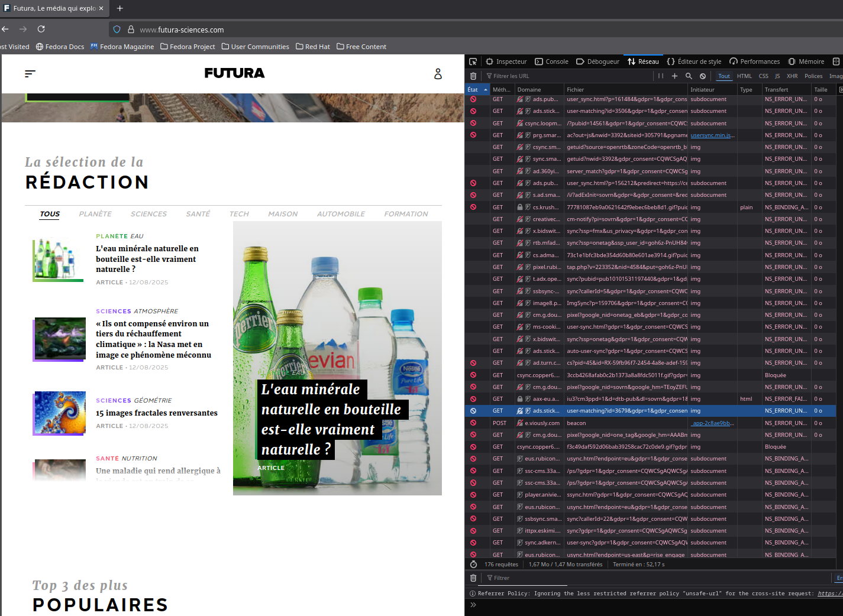Click the FUTURA logo
Image resolution: width=843 pixels, height=616 pixels.
[x=234, y=73]
